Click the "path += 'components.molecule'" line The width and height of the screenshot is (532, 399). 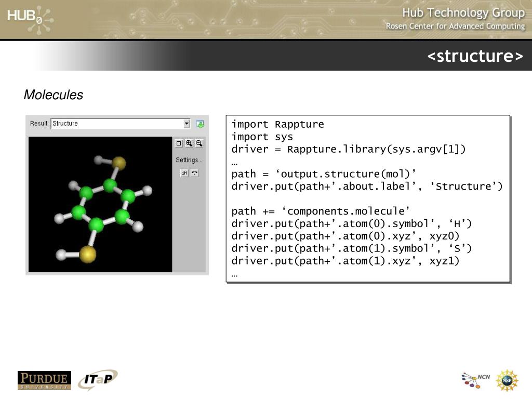[x=321, y=211]
